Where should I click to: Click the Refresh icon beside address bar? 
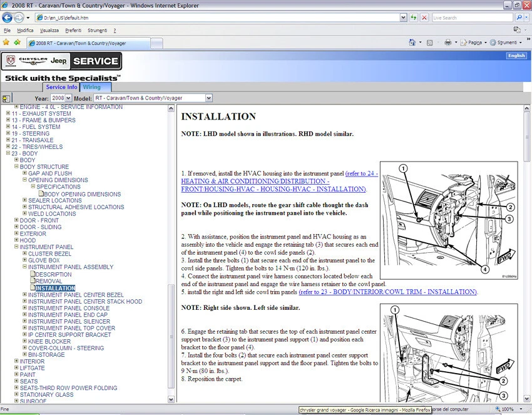coord(413,17)
